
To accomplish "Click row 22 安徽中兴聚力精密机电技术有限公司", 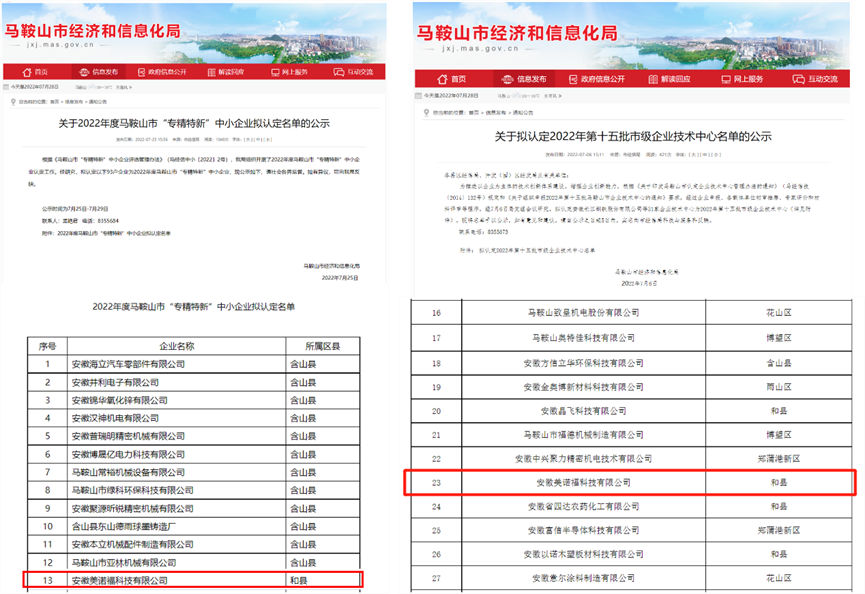I will coord(632,458).
